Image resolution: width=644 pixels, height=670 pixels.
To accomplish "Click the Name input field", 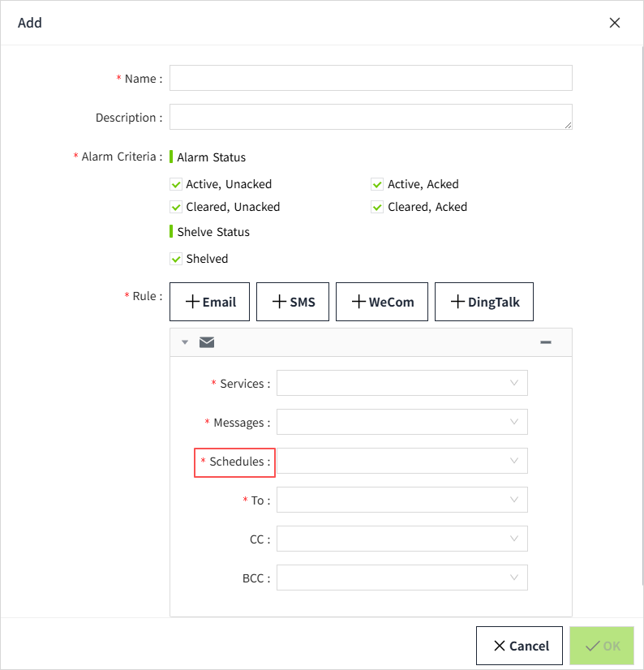I will coord(371,78).
